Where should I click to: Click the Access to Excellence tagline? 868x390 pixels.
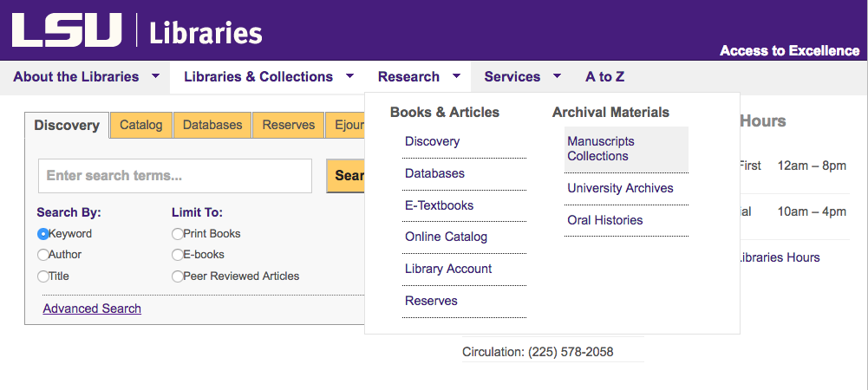tap(789, 51)
